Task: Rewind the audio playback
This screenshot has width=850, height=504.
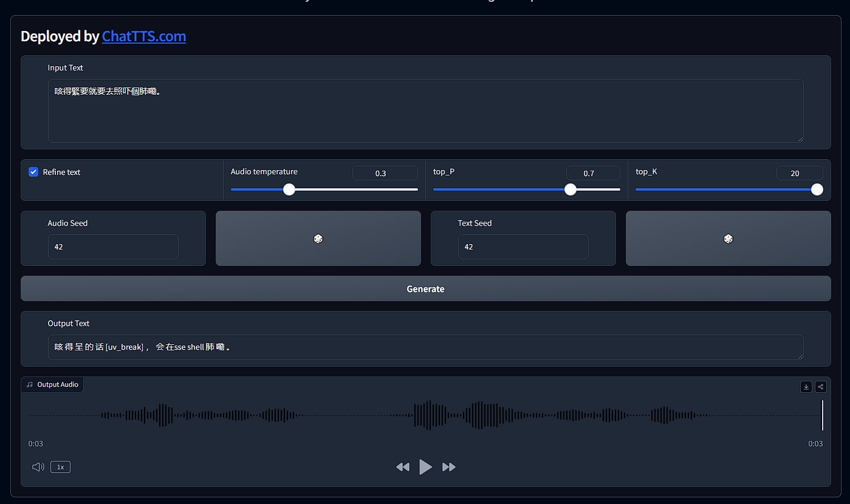Action: [x=402, y=467]
